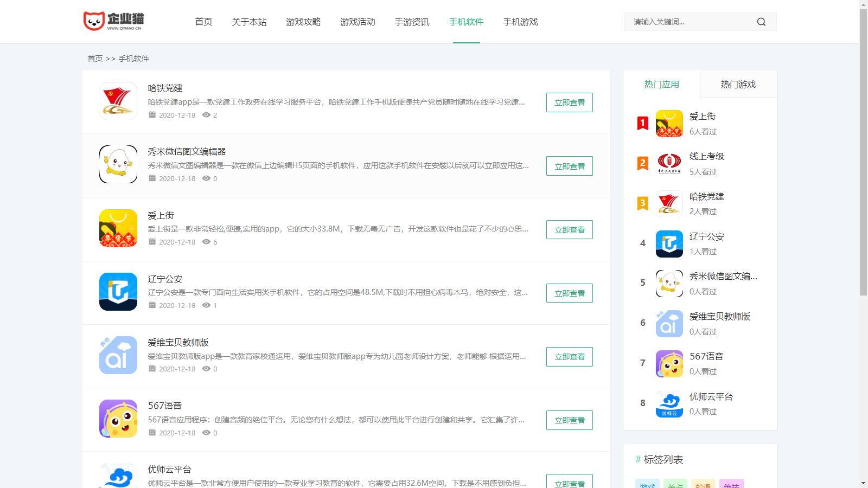Open 优师云平台 app icon in main list

pyautogui.click(x=118, y=476)
